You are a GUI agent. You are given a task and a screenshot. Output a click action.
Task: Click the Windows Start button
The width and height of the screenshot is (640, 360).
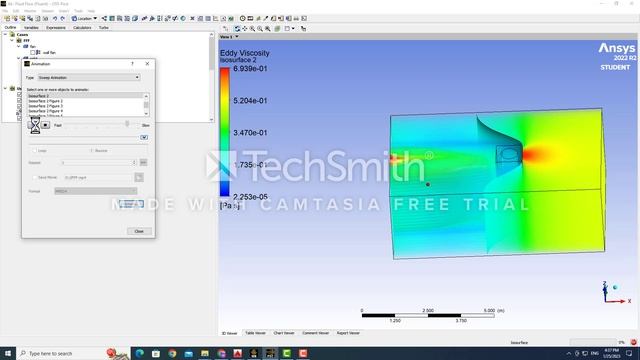pos(8,353)
